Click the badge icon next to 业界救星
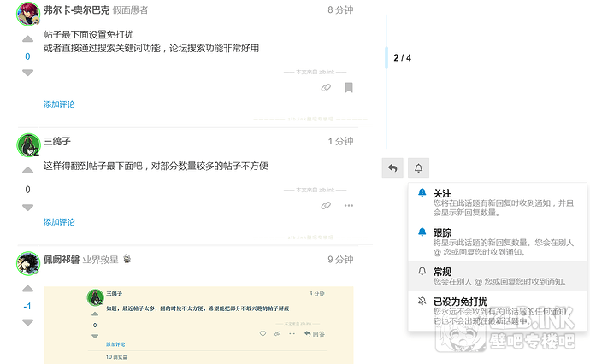The image size is (590, 364). [127, 259]
